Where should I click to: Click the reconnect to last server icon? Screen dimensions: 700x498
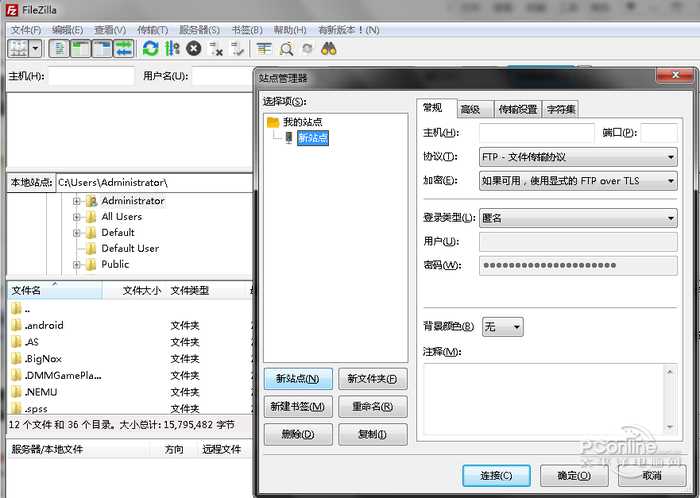click(237, 48)
